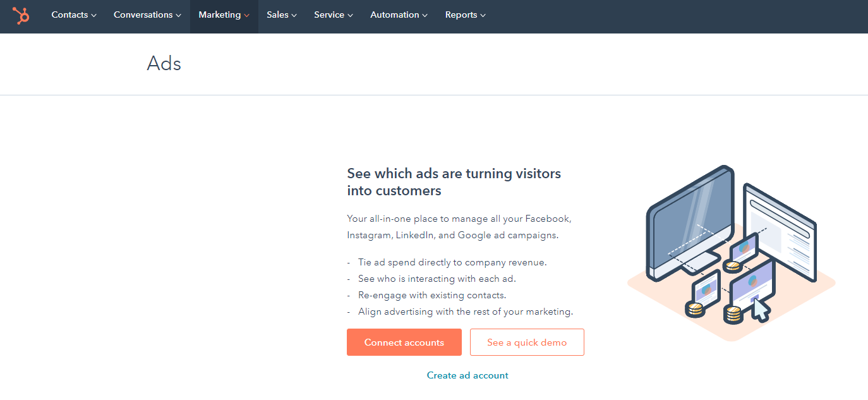The height and width of the screenshot is (400, 868).
Task: Open the Service menu
Action: tap(333, 15)
